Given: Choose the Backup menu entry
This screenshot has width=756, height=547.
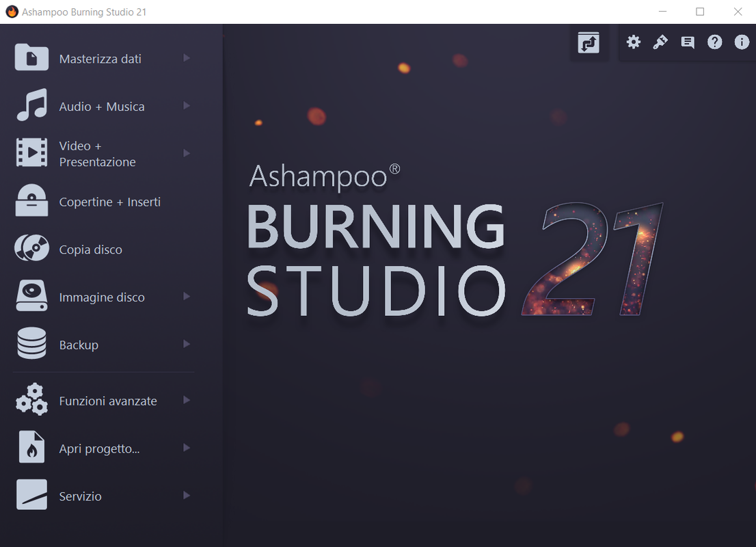Looking at the screenshot, I should [103, 345].
